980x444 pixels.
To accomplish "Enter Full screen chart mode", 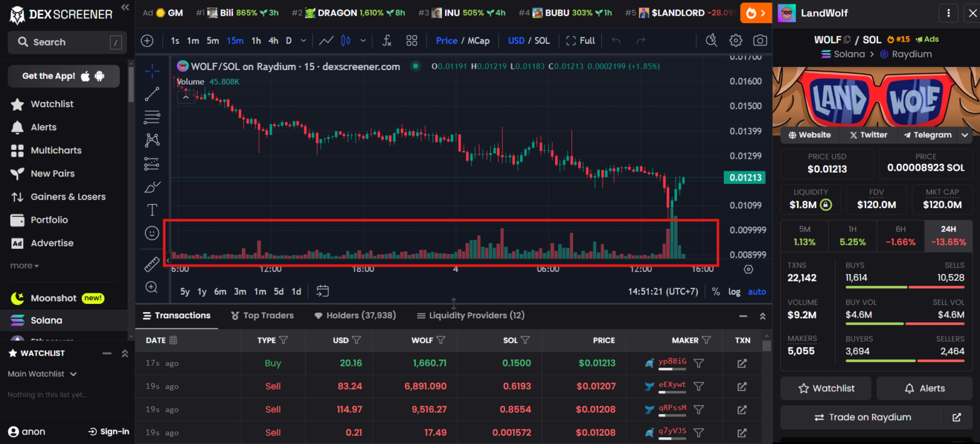I will (580, 41).
